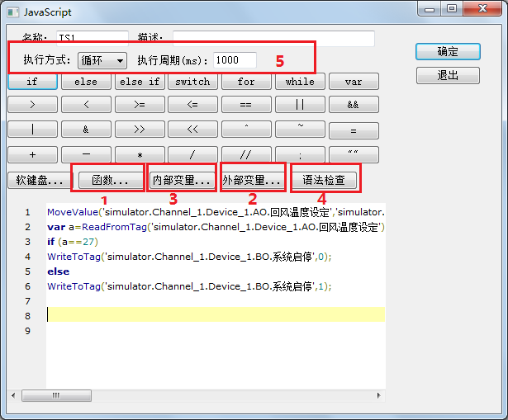Image resolution: width=508 pixels, height=420 pixels.
Task: Click the scrollbar left arrow
Action: click(13, 396)
